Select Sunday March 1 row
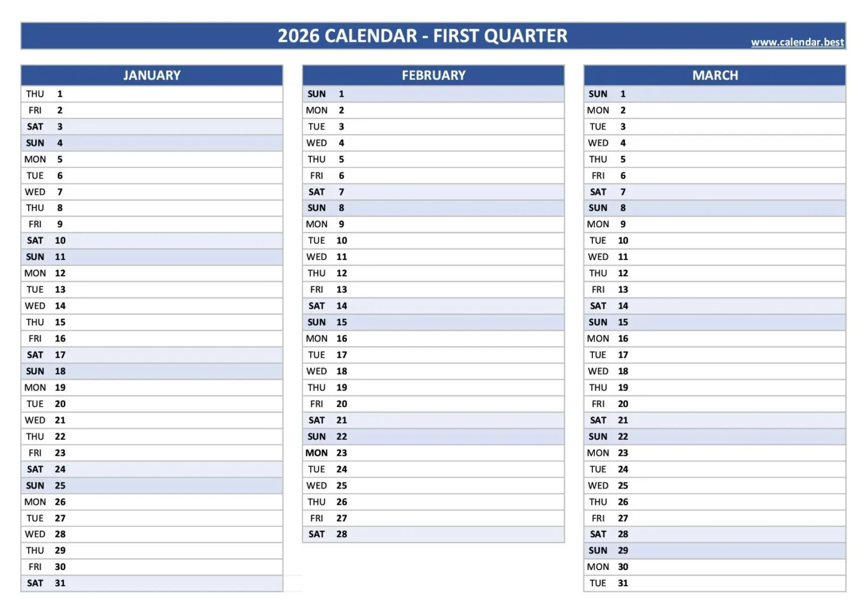The width and height of the screenshot is (868, 614). click(x=715, y=94)
